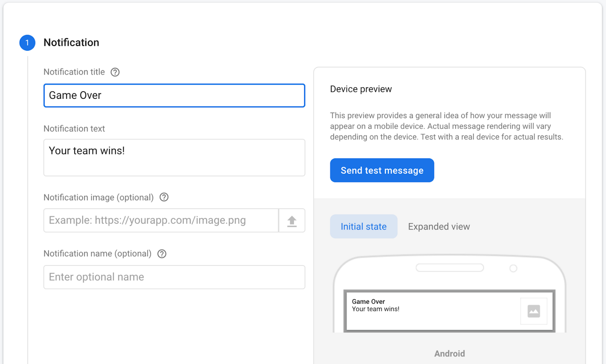Switch to the Expanded view tab

click(x=439, y=226)
